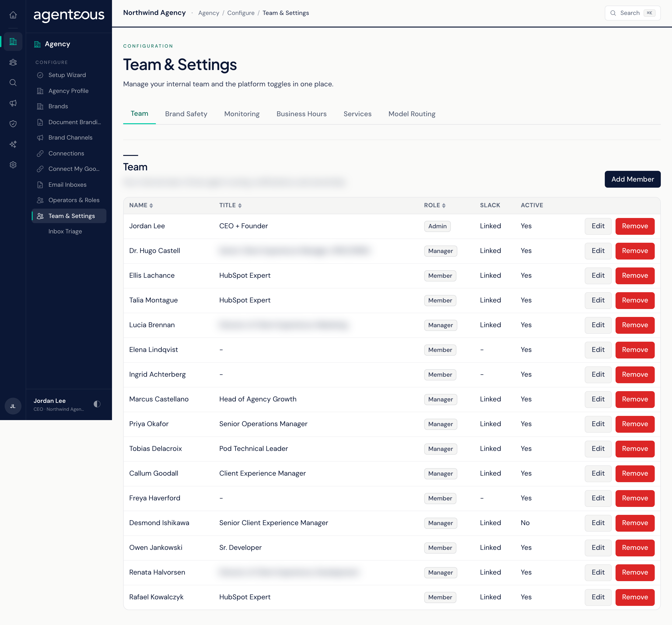Screen dimensions: 672x625
Task: Click Owen Jankowski's "Sr. Developer" title
Action: (x=240, y=548)
